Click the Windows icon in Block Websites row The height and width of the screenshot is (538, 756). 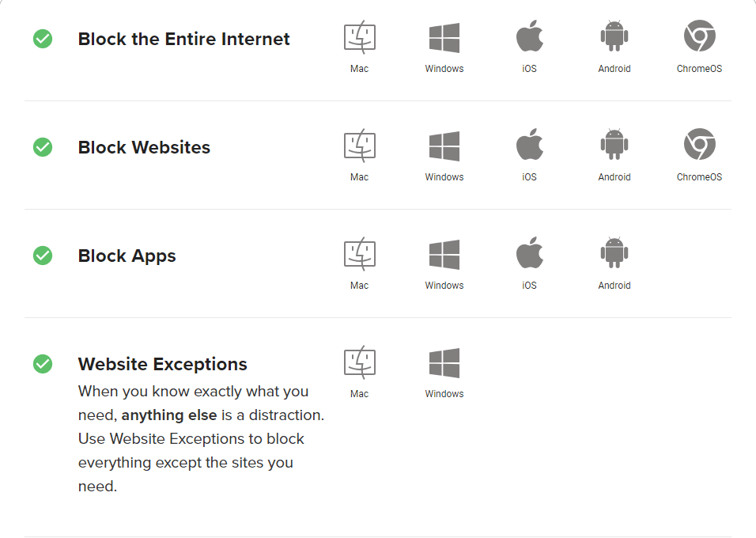tap(444, 146)
